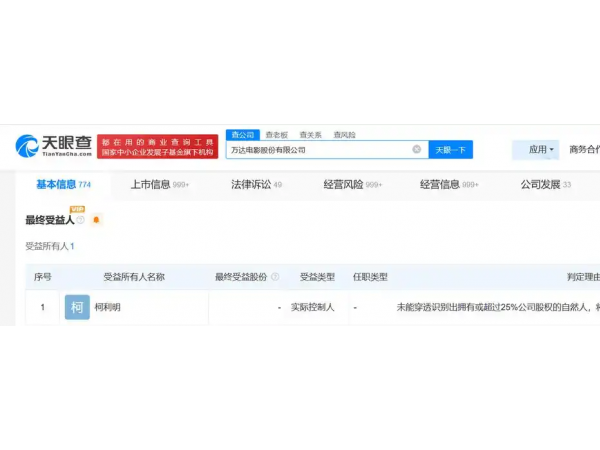Click the help icon beside 最终受益人
600x450 pixels.
[81, 219]
